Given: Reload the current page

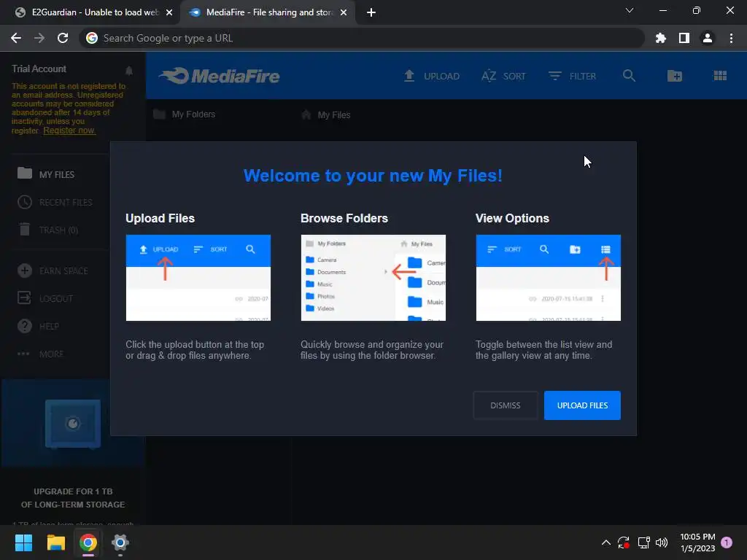Looking at the screenshot, I should (63, 38).
